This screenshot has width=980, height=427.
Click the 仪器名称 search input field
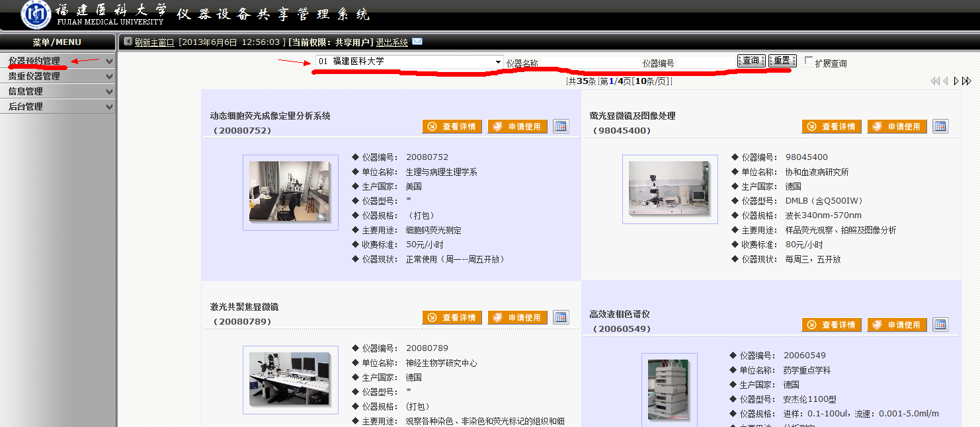click(589, 63)
